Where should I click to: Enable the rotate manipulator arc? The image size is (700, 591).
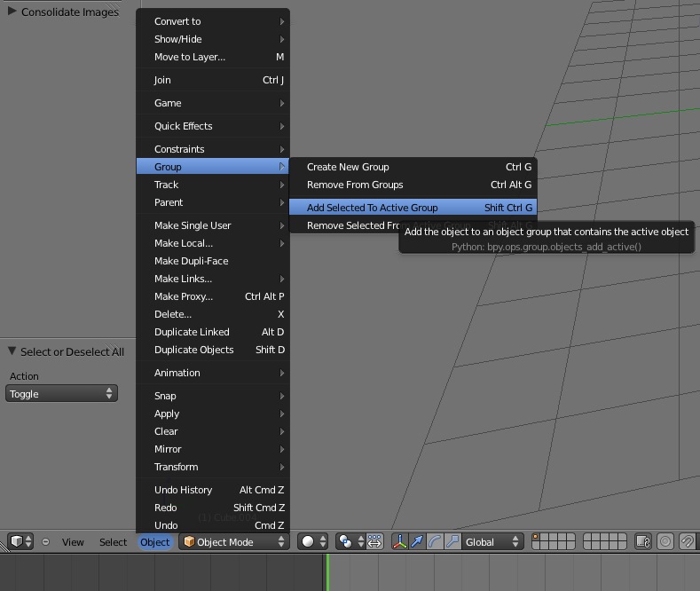tap(435, 541)
